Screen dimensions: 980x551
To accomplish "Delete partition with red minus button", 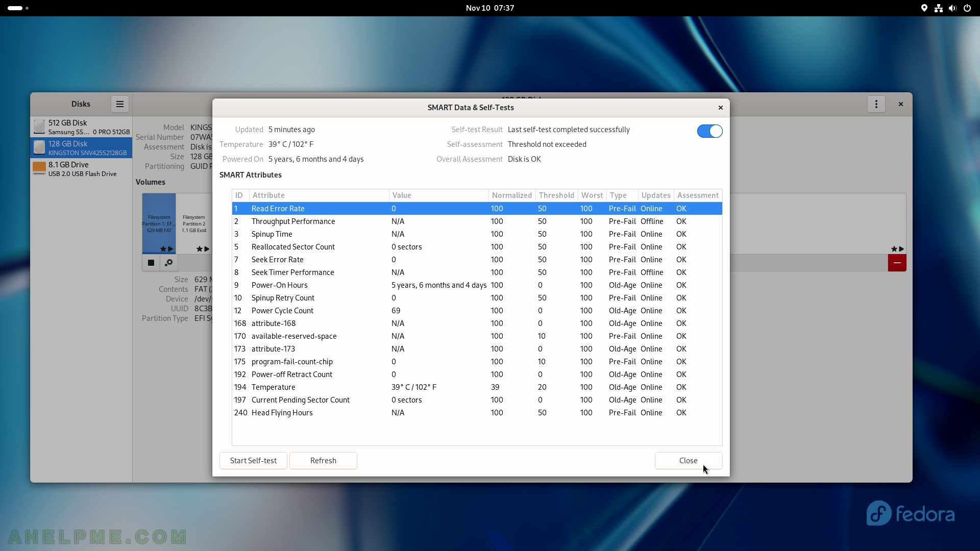I will (x=897, y=263).
